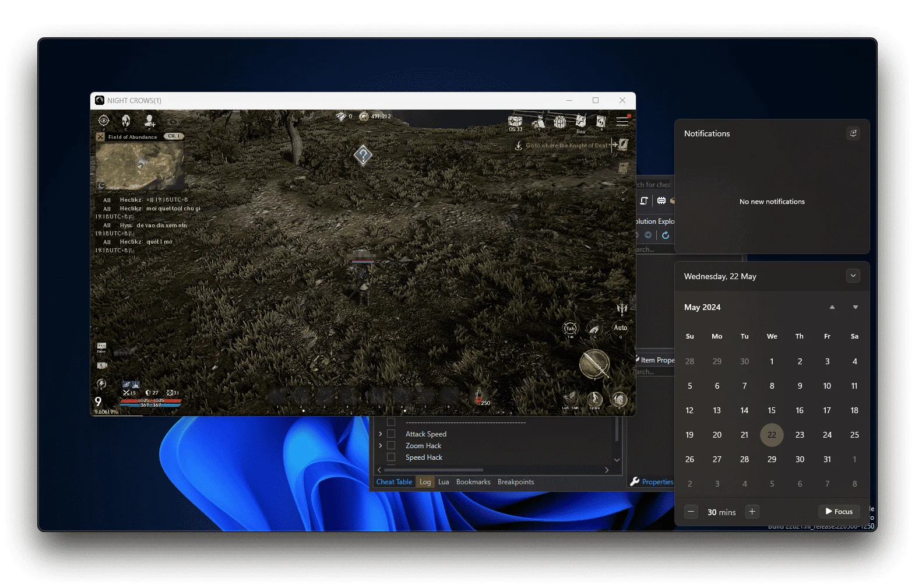915x588 pixels.
Task: Open the helmet character icon in game
Action: [126, 121]
